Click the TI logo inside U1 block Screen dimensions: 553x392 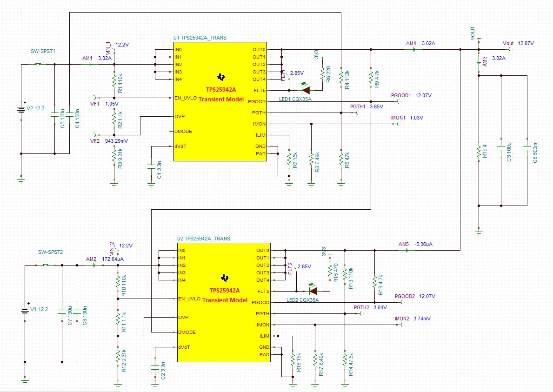(x=221, y=77)
